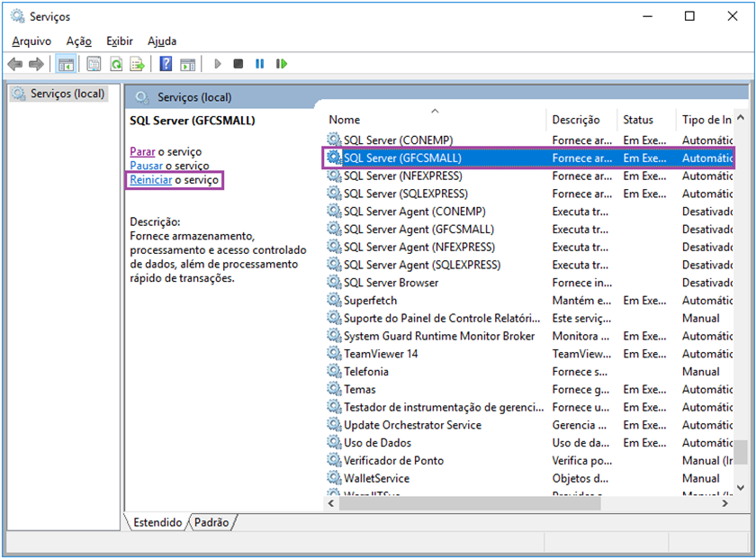Select the Suporte do Painel de Controle service

coord(528,318)
